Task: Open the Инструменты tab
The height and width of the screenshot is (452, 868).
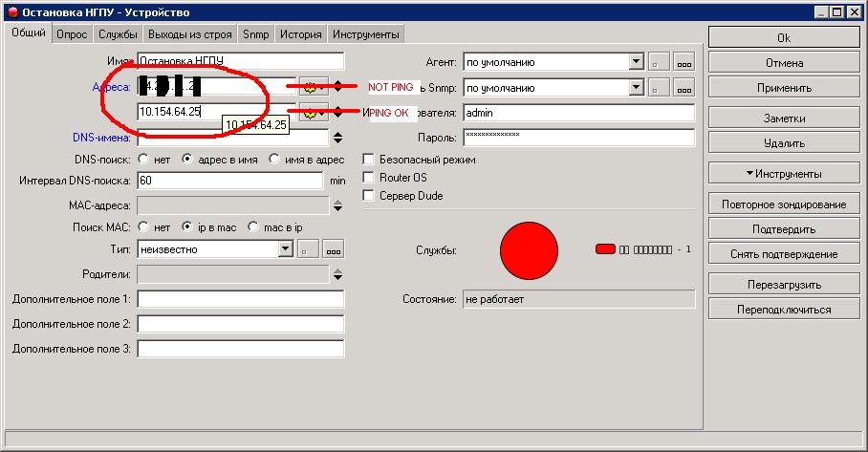Action: click(365, 34)
